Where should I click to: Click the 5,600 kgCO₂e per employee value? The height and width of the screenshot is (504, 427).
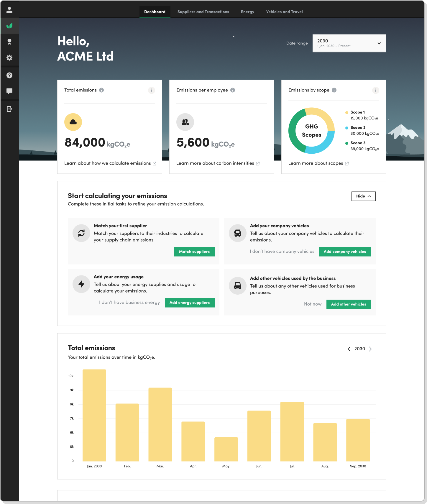pyautogui.click(x=206, y=143)
